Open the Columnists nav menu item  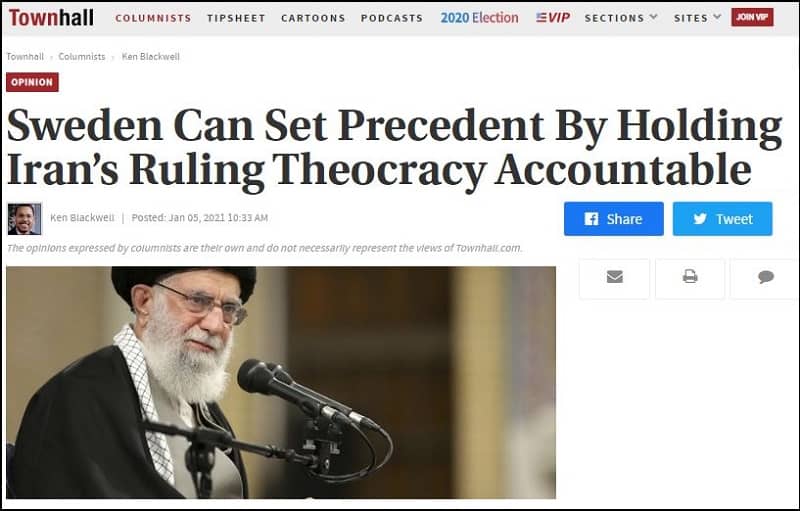(153, 18)
